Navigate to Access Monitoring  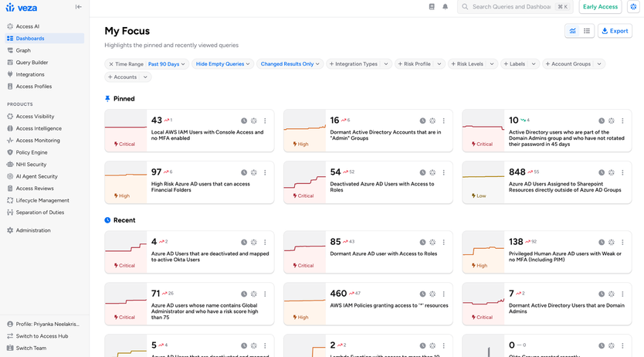tap(44, 140)
